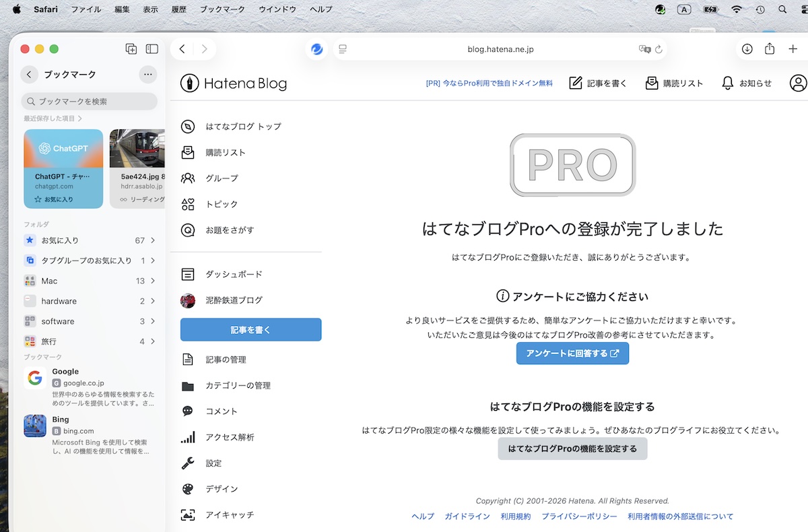This screenshot has height=532, width=808.
Task: Click the お題をさがす search icon
Action: [x=188, y=230]
